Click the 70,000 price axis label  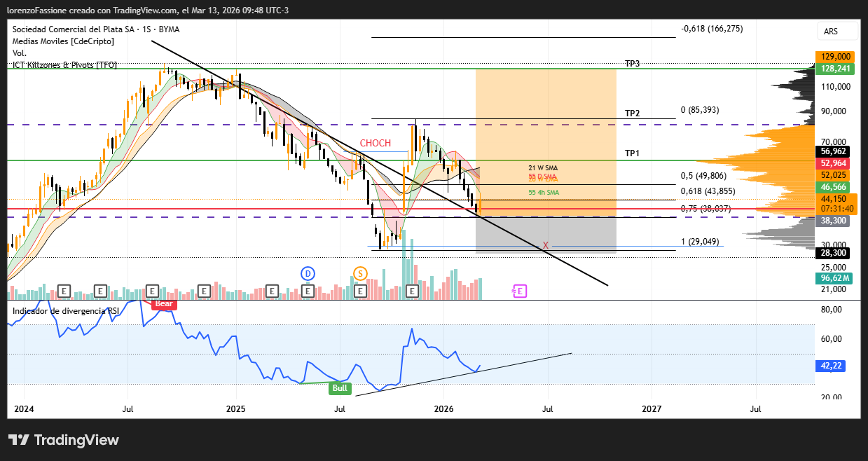coord(834,142)
